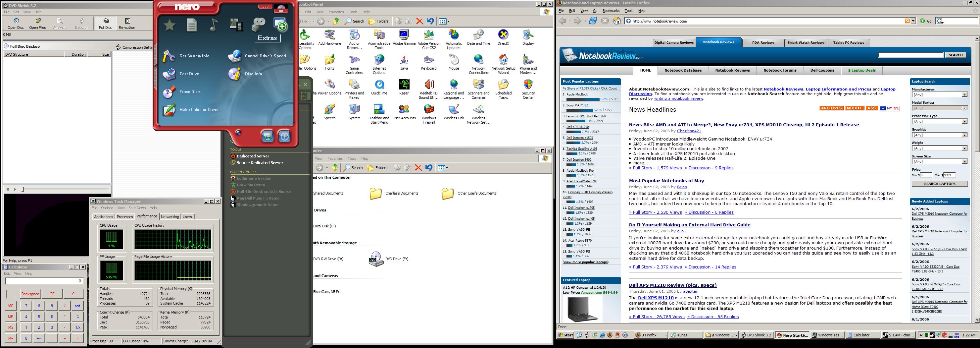Screen dimensions: 980x348
Task: Open Most Popular Notebooks of May link
Action: [x=666, y=181]
